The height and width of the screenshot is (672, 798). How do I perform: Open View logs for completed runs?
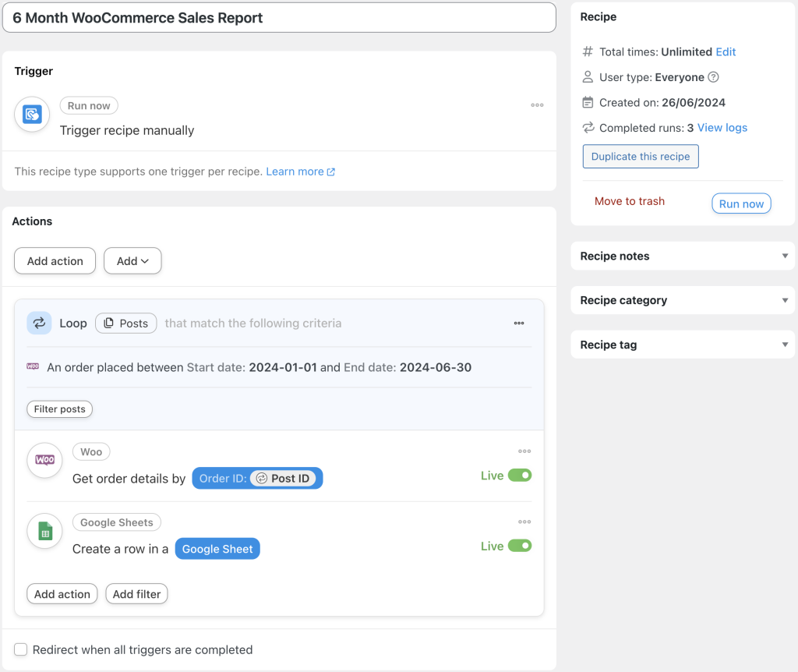[x=720, y=128]
